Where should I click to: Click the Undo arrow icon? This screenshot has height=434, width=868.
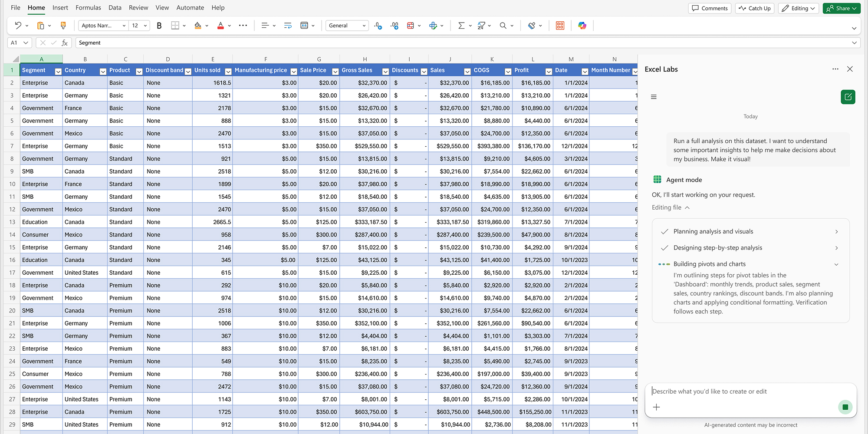(18, 26)
